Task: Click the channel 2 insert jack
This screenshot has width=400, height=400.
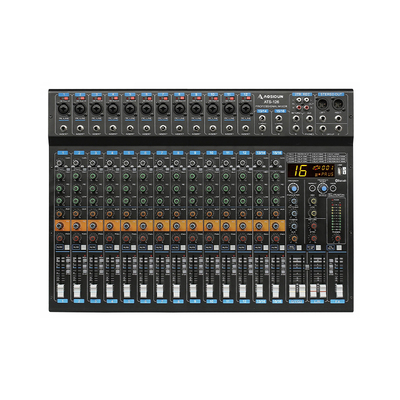Action: [x=80, y=128]
